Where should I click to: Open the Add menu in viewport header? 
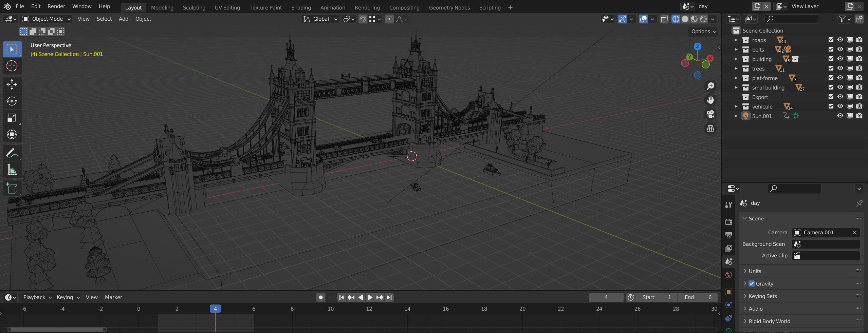pyautogui.click(x=124, y=19)
